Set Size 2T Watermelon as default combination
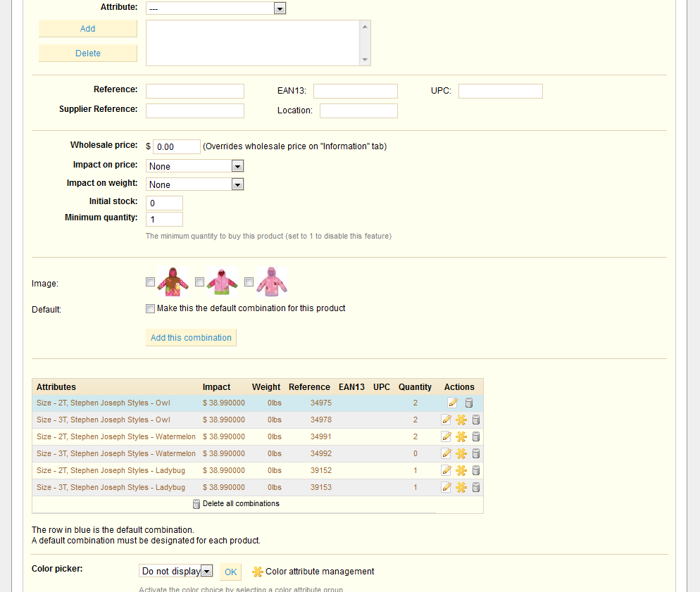 pyautogui.click(x=461, y=436)
